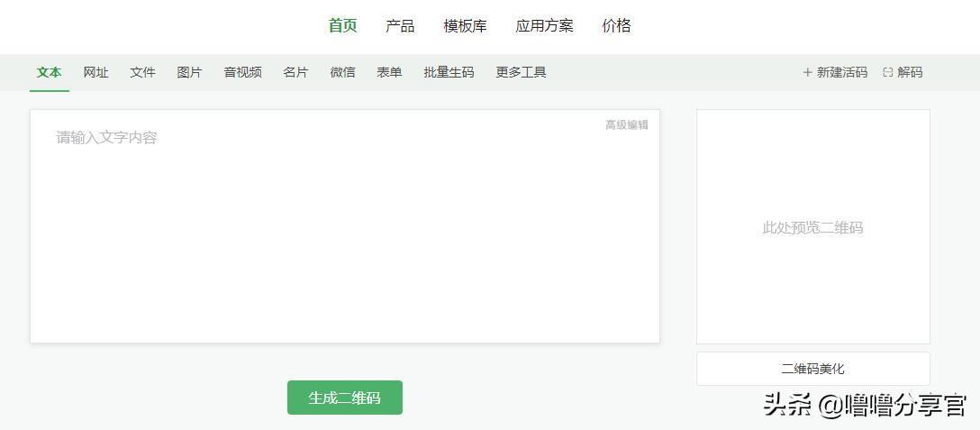This screenshot has width=980, height=430.
Task: Select the 名片 tab
Action: tap(295, 72)
